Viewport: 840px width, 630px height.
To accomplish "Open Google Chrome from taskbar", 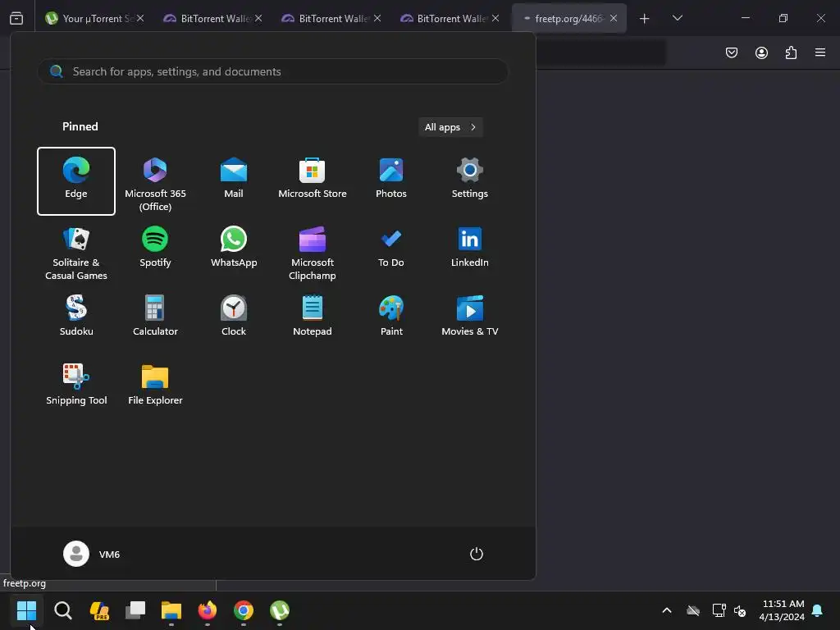I will tap(243, 610).
